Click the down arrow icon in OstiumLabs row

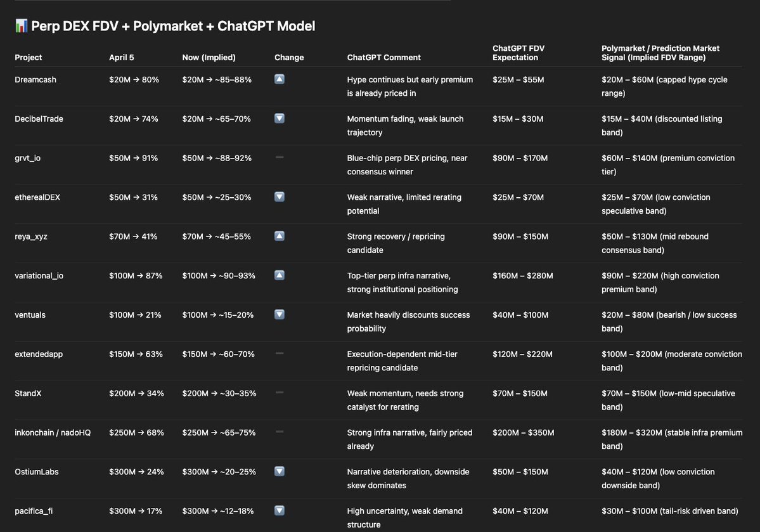280,471
